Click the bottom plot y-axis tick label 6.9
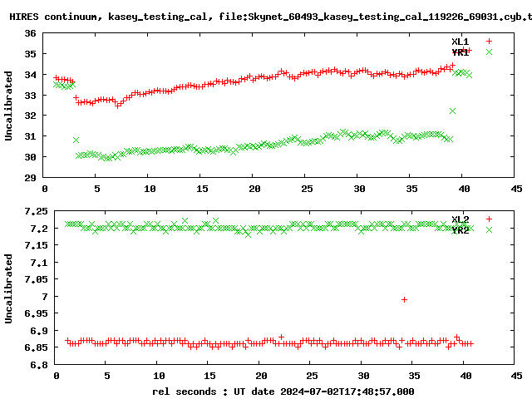532x399 pixels. 39,331
